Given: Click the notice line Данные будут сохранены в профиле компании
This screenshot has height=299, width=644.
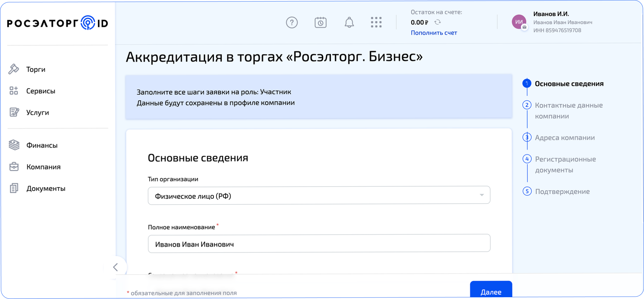Looking at the screenshot, I should [216, 103].
